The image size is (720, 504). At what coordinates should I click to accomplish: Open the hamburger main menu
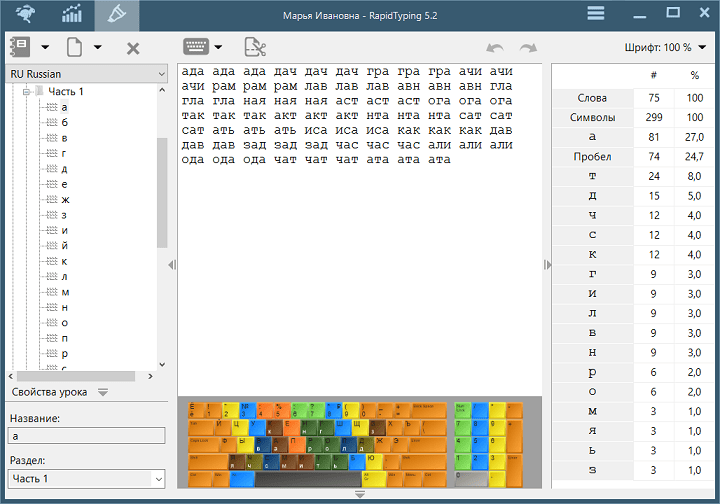(596, 14)
